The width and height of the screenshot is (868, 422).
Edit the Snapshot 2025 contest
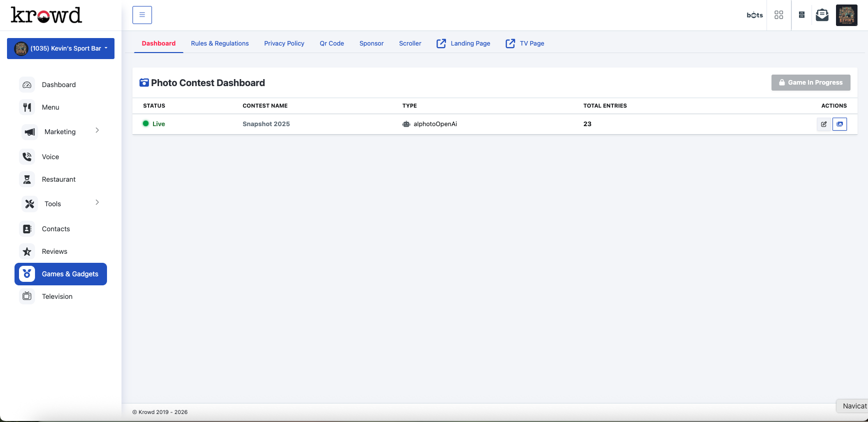(x=823, y=124)
